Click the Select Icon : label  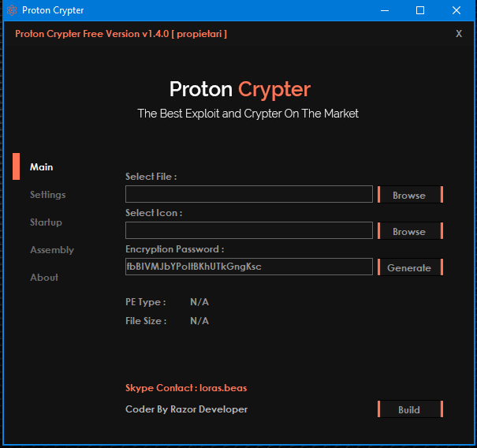tap(154, 213)
